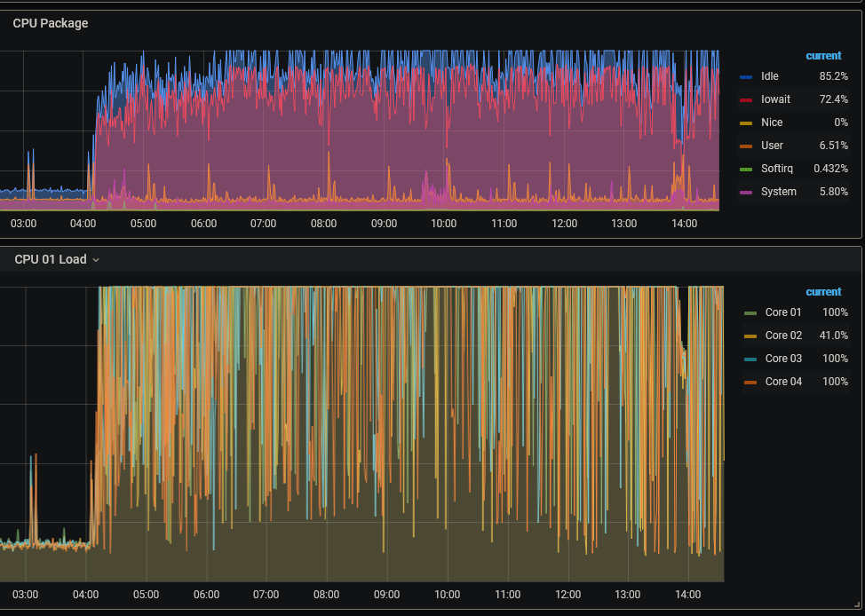Viewport: 865px width, 616px height.
Task: Toggle the Idle series in legend
Action: [x=770, y=76]
